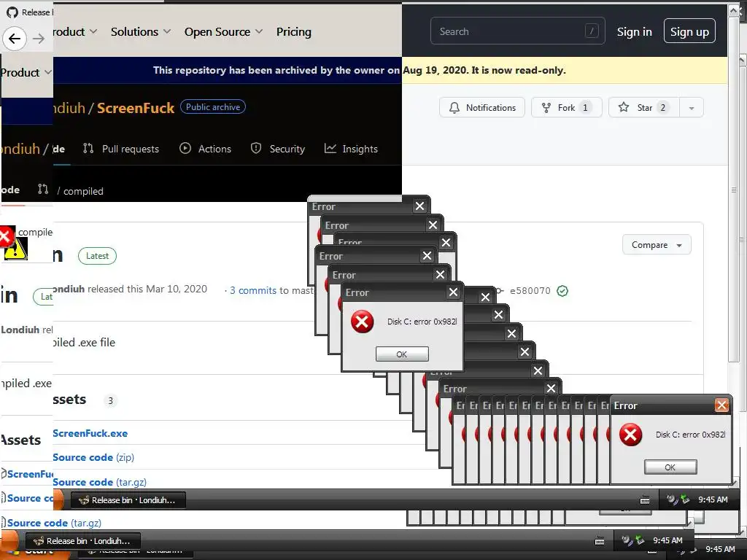Screen dimensions: 747x560
Task: Open Notifications with the bell button
Action: click(482, 108)
